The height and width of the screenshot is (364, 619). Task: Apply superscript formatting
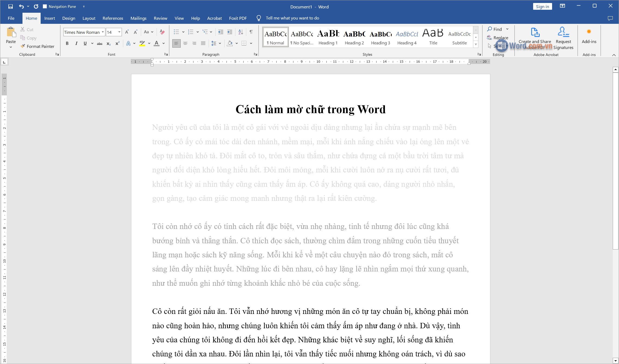[117, 43]
